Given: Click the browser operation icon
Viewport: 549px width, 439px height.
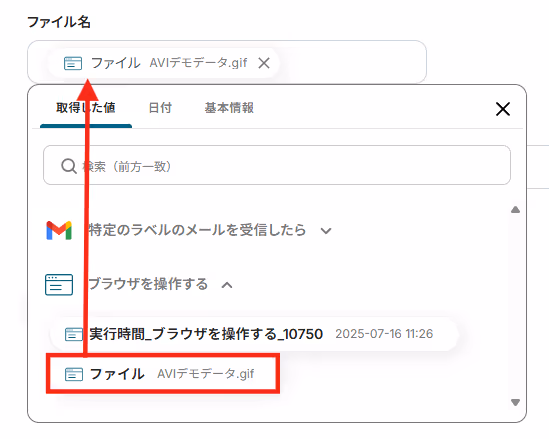Looking at the screenshot, I should (59, 285).
